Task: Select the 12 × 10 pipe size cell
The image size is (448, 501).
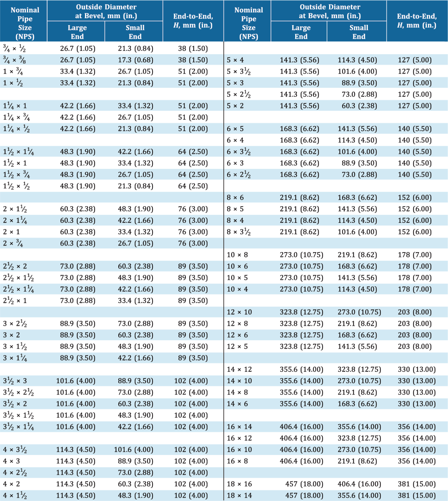Action: click(x=239, y=312)
